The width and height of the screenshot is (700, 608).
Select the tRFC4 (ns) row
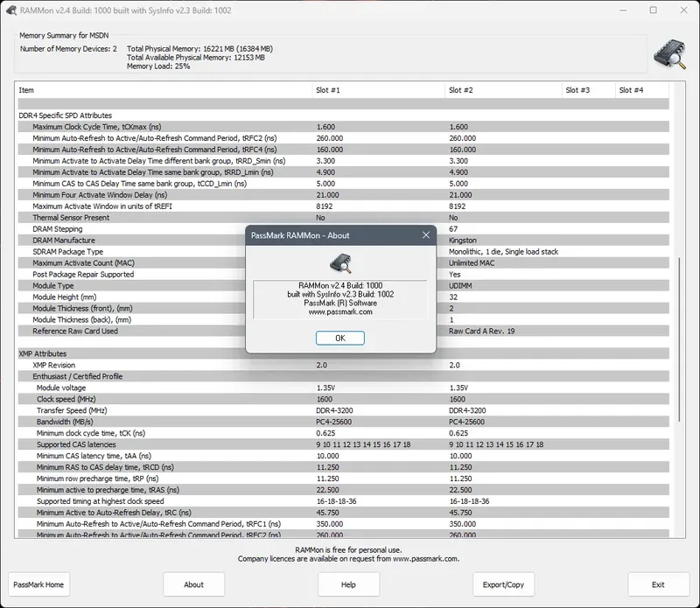click(x=343, y=150)
